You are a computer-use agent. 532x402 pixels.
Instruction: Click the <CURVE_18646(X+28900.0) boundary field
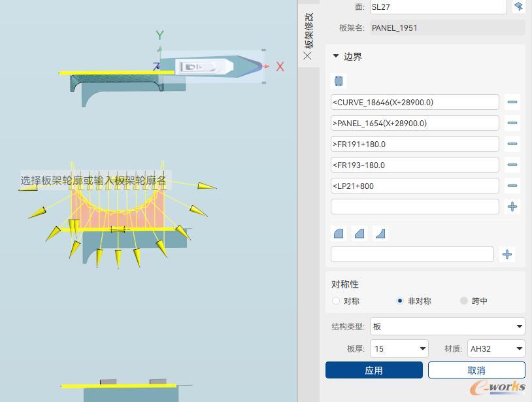414,102
